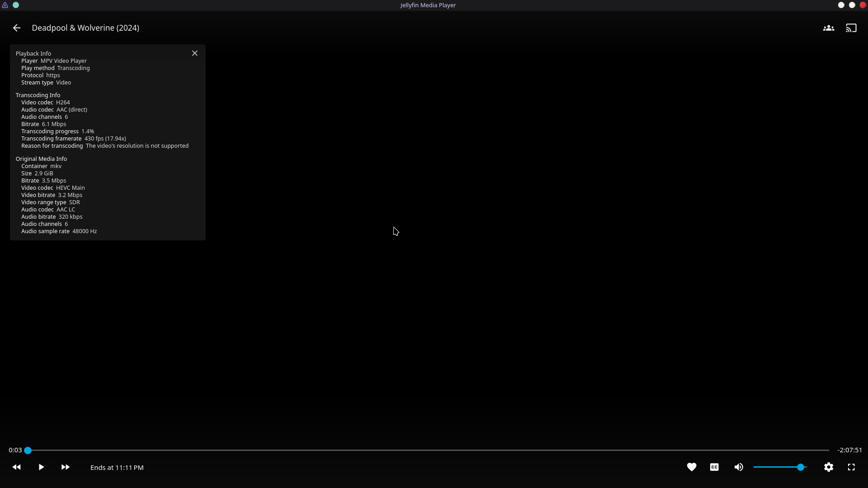Screen dimensions: 868x488
Task: Open the subtitles CC menu
Action: pyautogui.click(x=714, y=467)
